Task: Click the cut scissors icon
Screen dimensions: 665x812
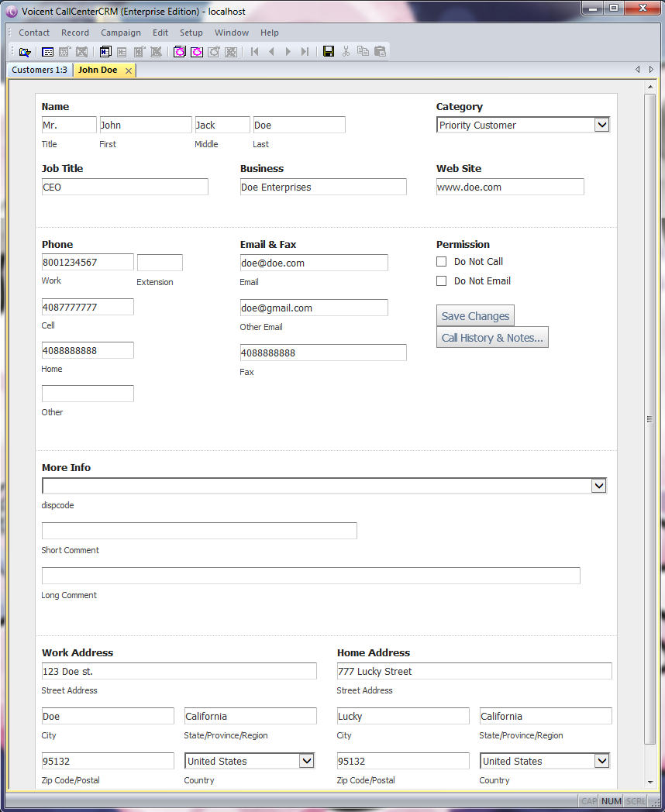Action: [x=346, y=52]
